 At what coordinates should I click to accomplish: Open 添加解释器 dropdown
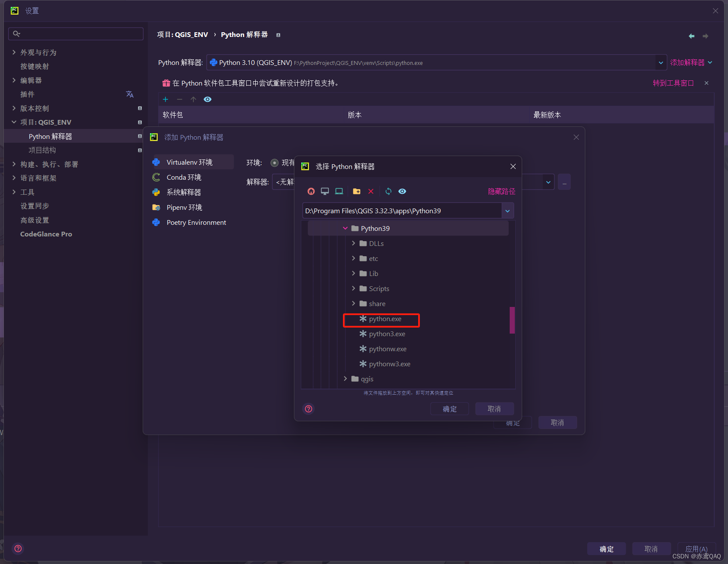point(691,63)
